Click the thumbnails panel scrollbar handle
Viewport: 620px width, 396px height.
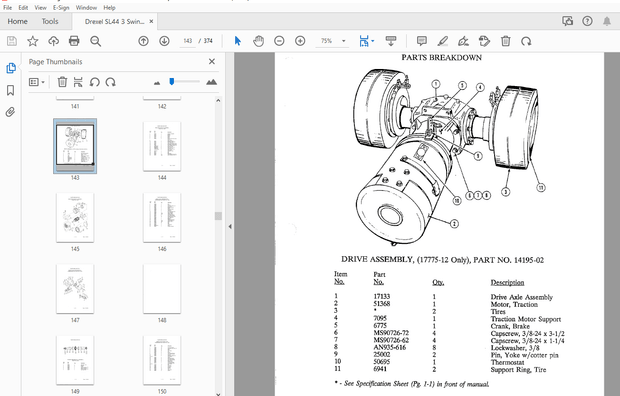[x=218, y=216]
